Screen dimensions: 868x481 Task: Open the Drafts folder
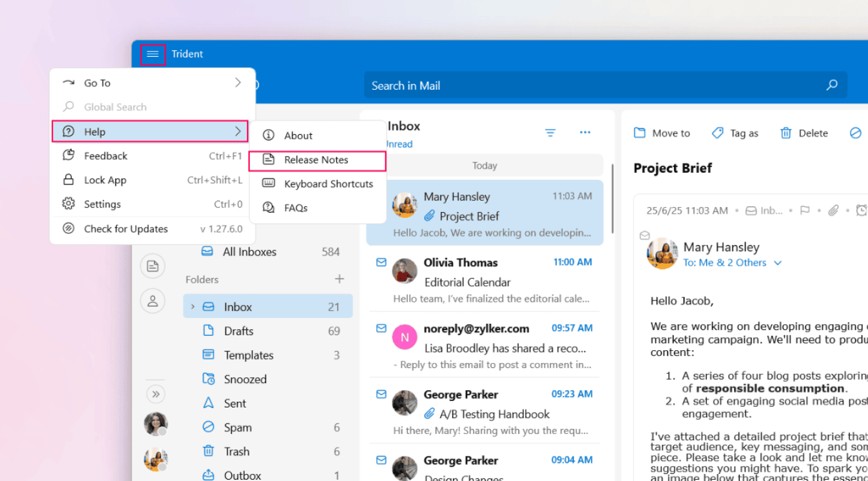click(268, 331)
